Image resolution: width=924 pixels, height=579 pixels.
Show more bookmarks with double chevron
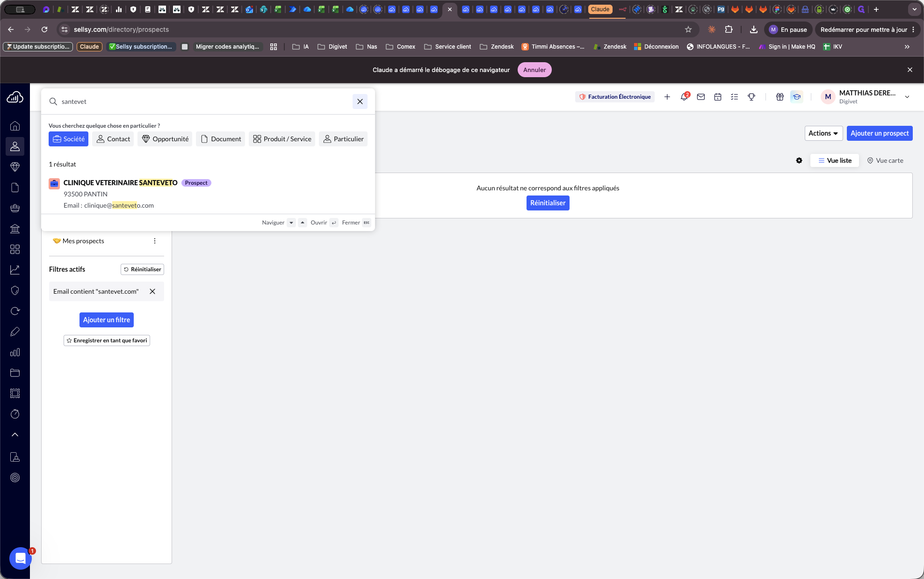(x=907, y=47)
